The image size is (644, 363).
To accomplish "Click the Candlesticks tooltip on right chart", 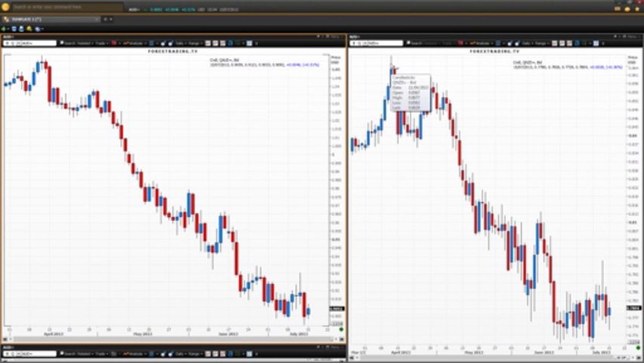I will [x=410, y=93].
